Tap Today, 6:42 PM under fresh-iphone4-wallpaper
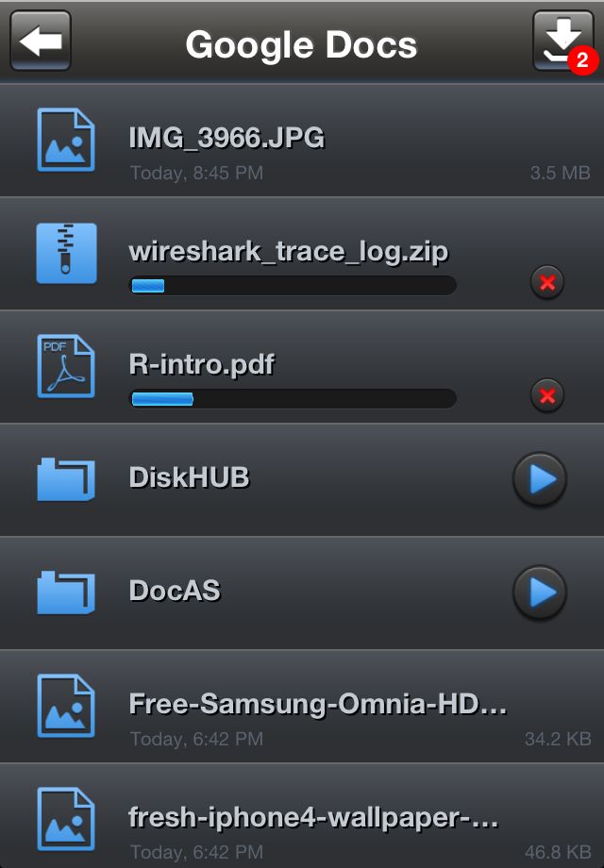 click(196, 852)
